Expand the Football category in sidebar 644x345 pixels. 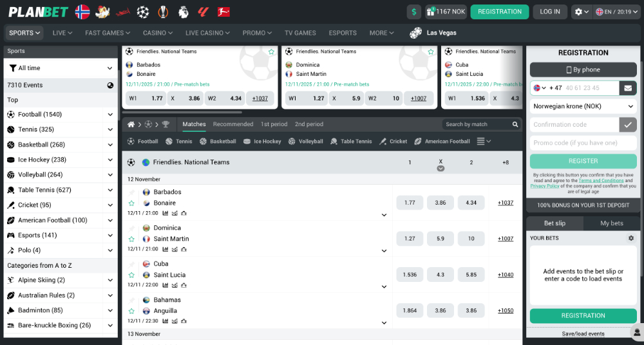pos(110,115)
